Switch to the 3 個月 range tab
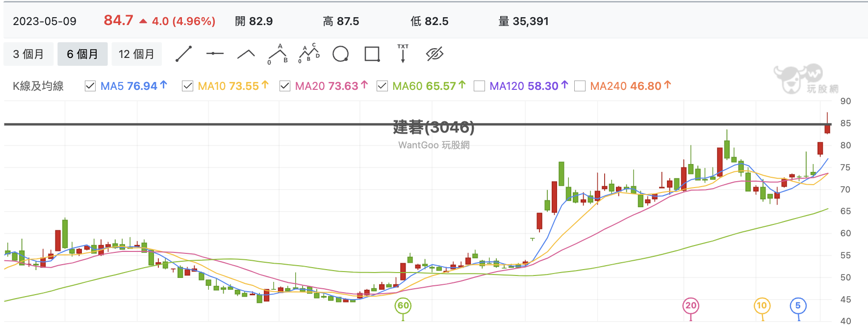This screenshot has width=868, height=330. pyautogui.click(x=28, y=54)
